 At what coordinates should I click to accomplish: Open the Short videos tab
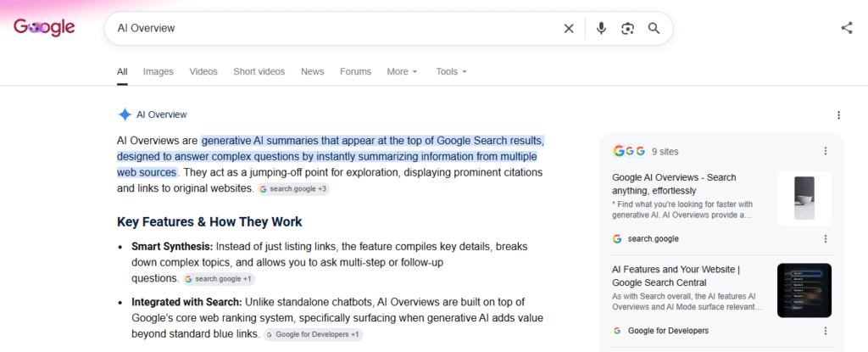pos(259,71)
